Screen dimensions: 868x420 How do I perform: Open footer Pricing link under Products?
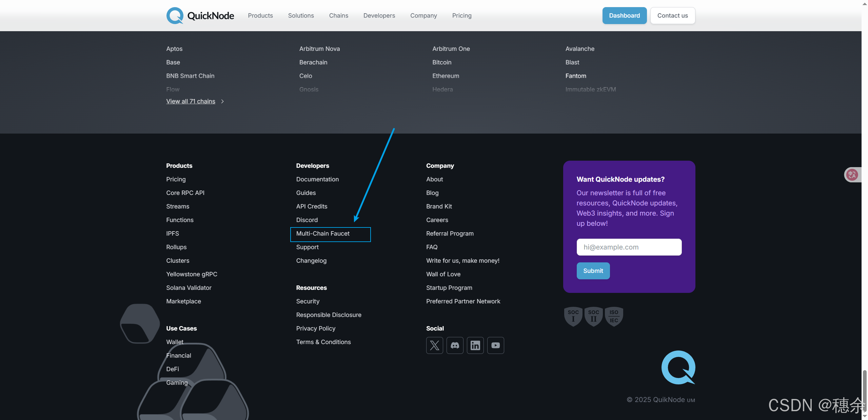tap(176, 179)
